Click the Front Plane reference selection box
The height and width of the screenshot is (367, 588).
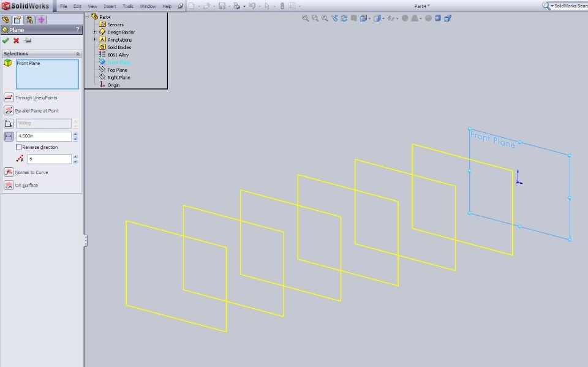coord(47,74)
